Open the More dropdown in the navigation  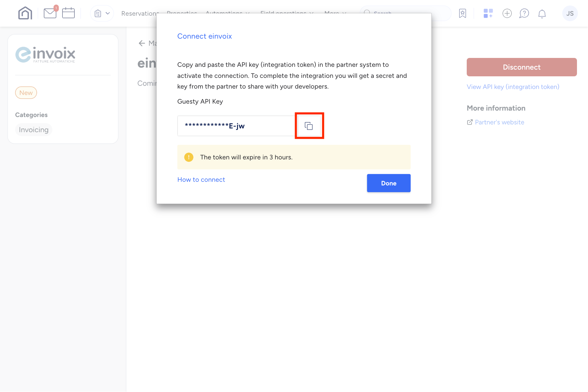tap(334, 13)
